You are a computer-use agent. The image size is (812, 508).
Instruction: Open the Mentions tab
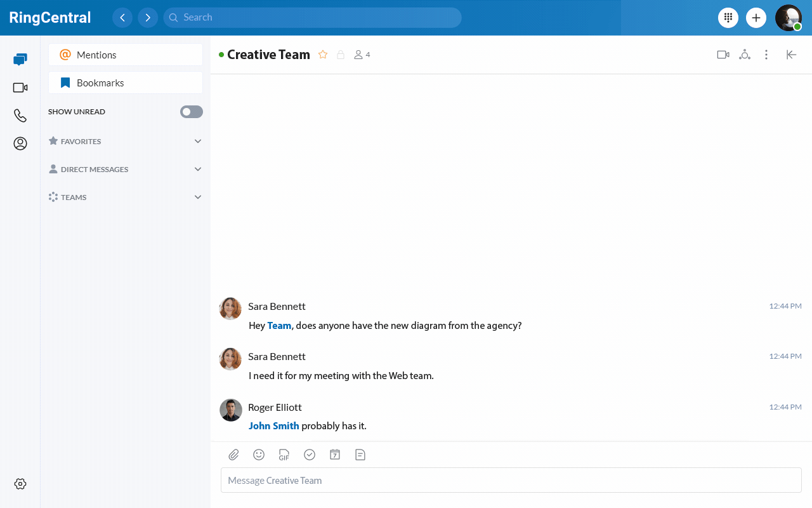pos(126,55)
